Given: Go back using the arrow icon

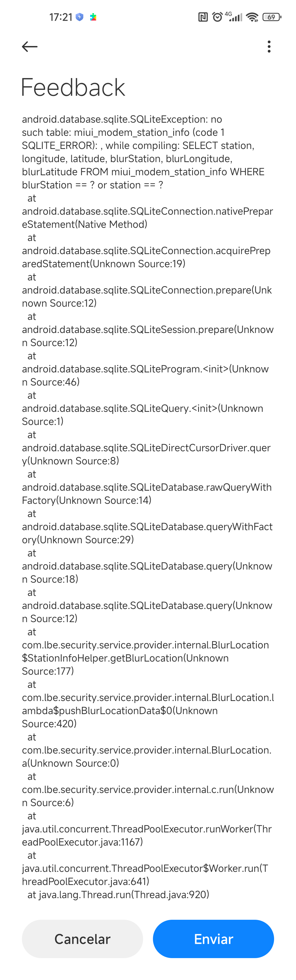Looking at the screenshot, I should [30, 47].
